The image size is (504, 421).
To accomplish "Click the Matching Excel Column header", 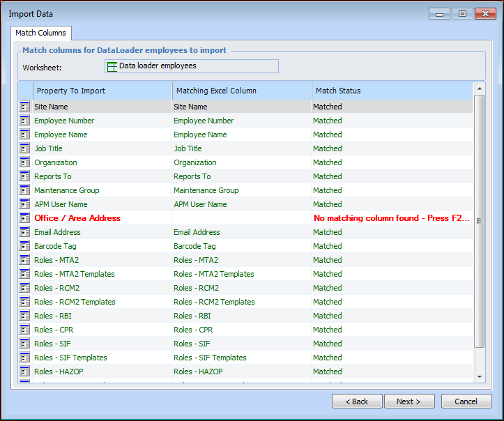I will (241, 91).
